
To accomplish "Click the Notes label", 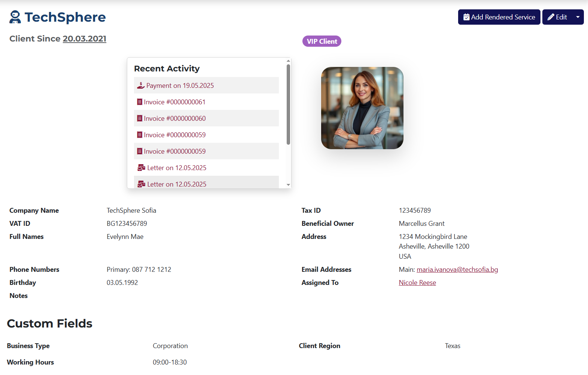I will point(19,296).
